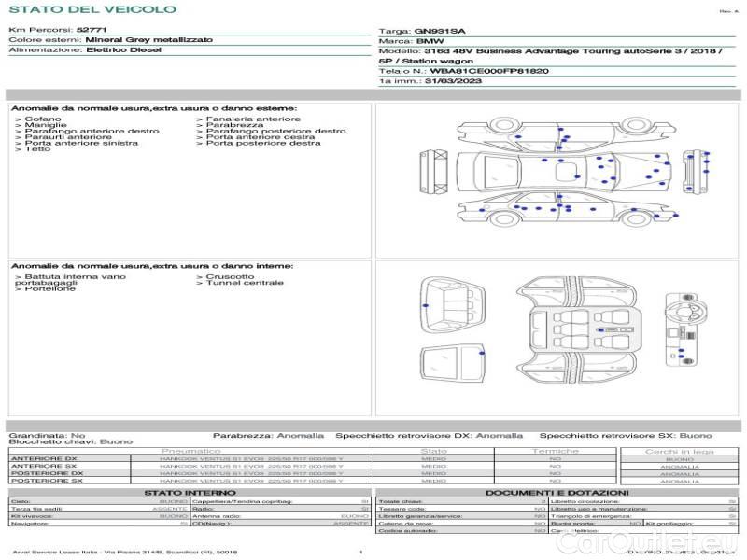Click the STATO DEL VEICOLO title
The height and width of the screenshot is (560, 747).
pyautogui.click(x=92, y=9)
